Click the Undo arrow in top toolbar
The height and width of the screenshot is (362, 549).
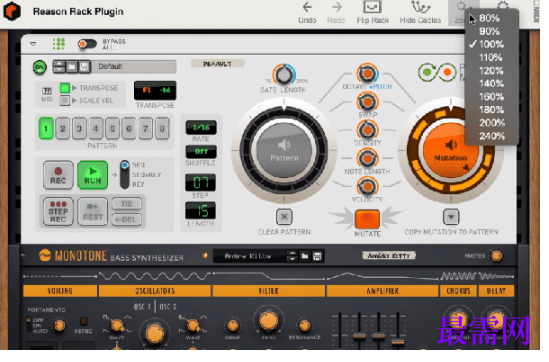click(307, 7)
